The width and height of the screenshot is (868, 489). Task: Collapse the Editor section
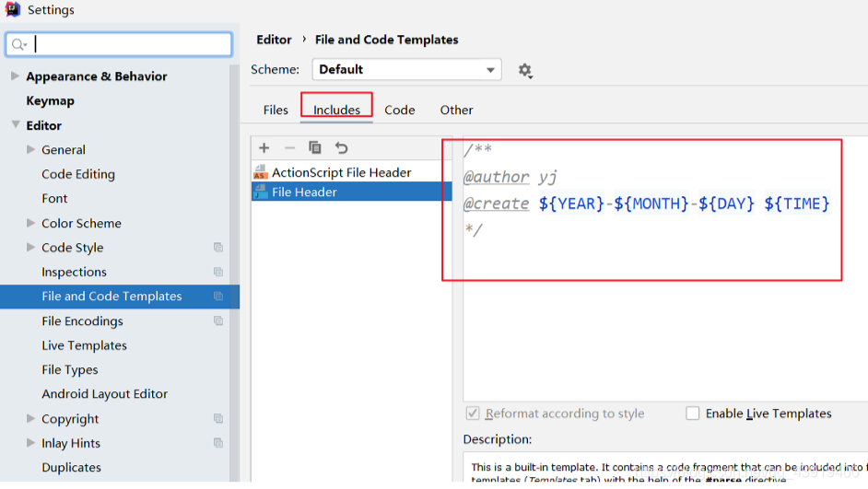(x=15, y=125)
